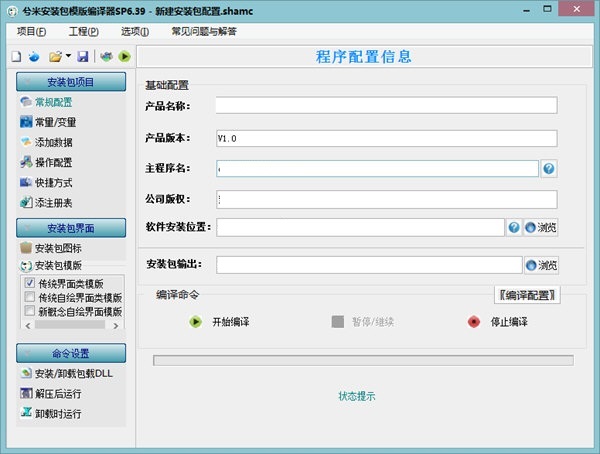Click the 停止编译 label text
The height and width of the screenshot is (454, 600).
[509, 322]
